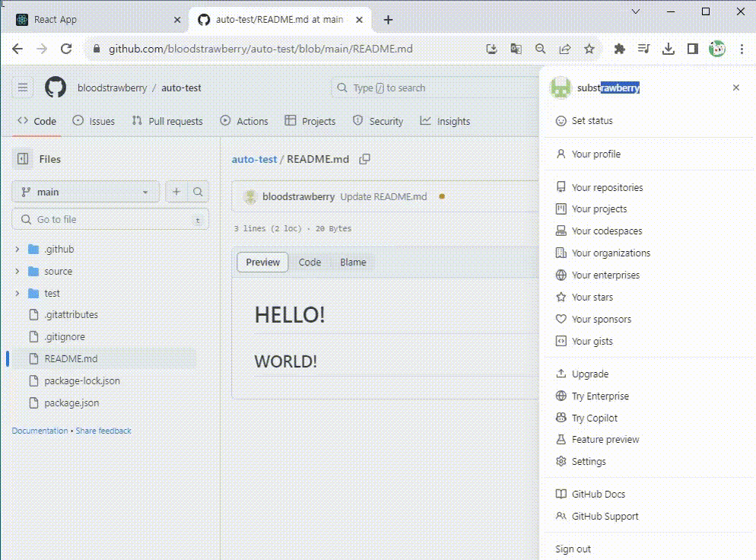Viewport: 756px width, 560px height.
Task: Close the React App tab
Action: (177, 20)
